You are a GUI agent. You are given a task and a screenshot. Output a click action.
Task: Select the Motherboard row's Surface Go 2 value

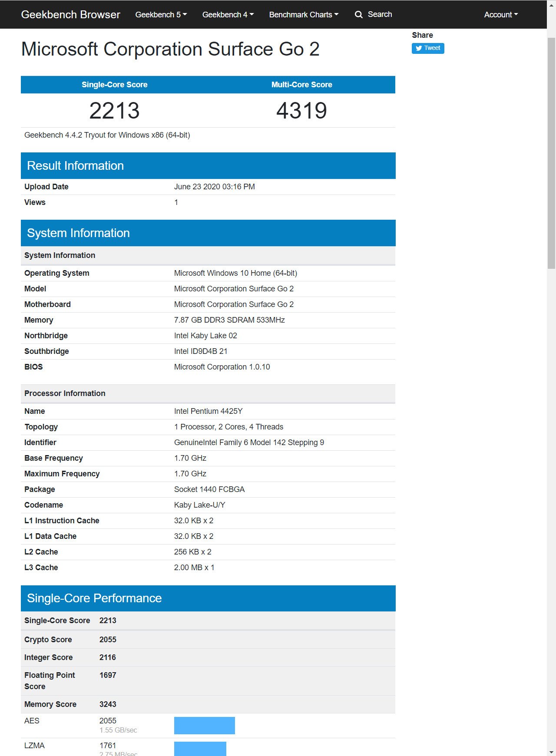[x=234, y=304]
